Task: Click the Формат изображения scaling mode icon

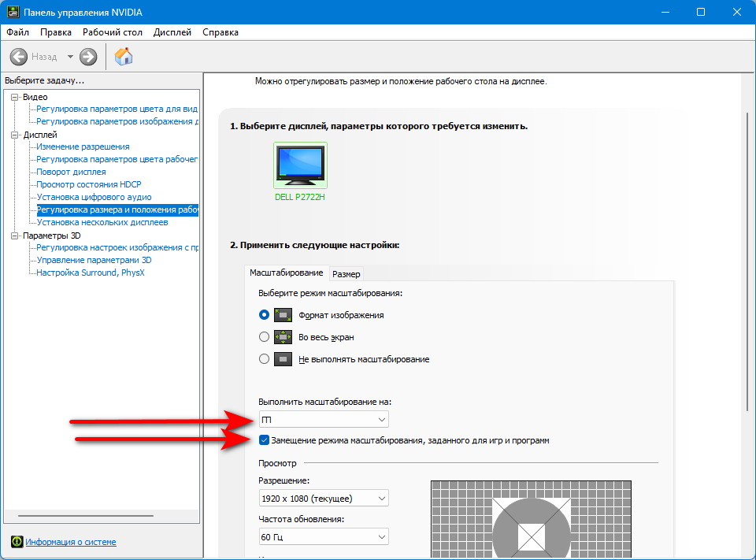Action: [x=283, y=316]
